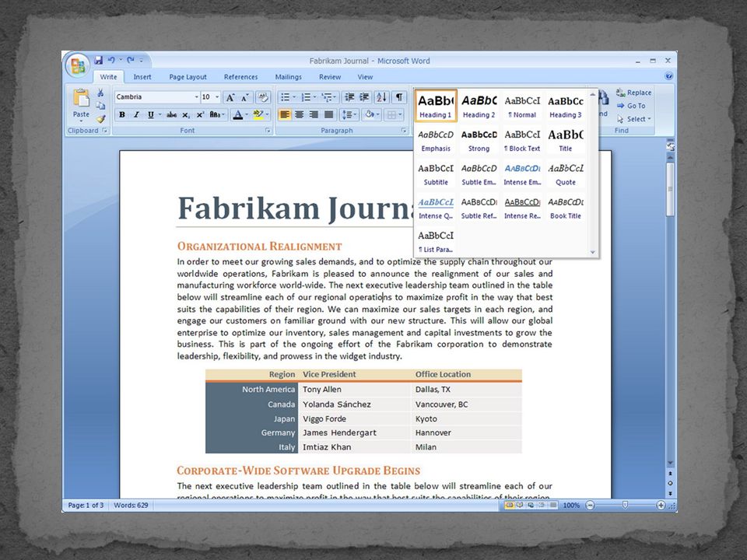The height and width of the screenshot is (560, 747).
Task: Show or hide paragraph marks
Action: coord(399,98)
